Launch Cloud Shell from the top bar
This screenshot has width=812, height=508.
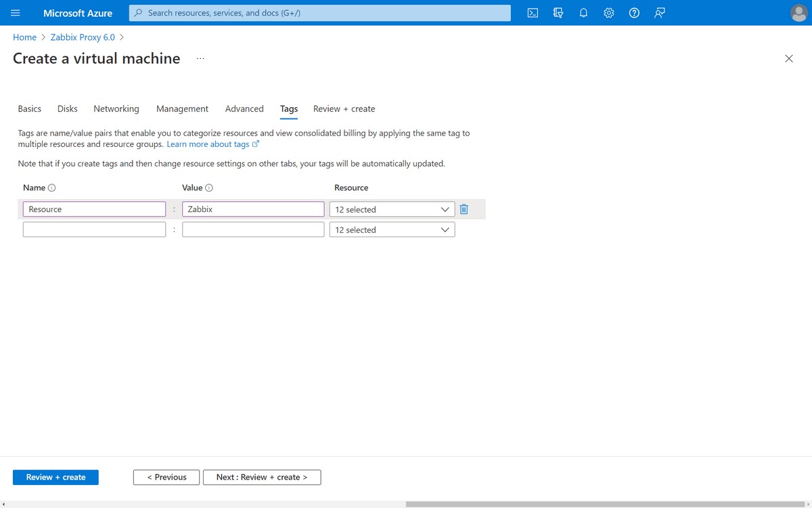point(533,13)
